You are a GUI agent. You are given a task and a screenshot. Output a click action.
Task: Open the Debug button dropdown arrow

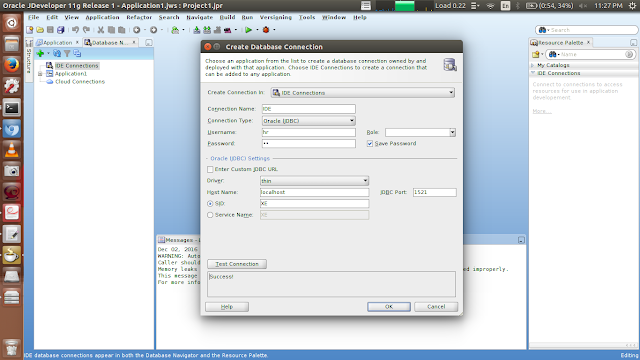click(x=274, y=30)
